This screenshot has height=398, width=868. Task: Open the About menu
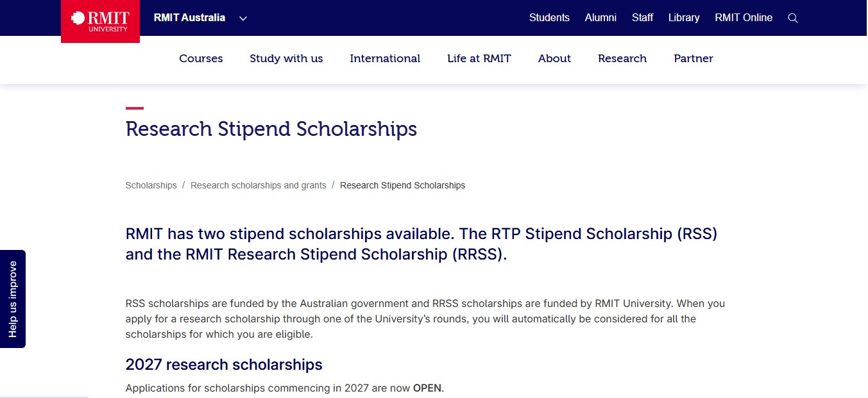[x=554, y=58]
